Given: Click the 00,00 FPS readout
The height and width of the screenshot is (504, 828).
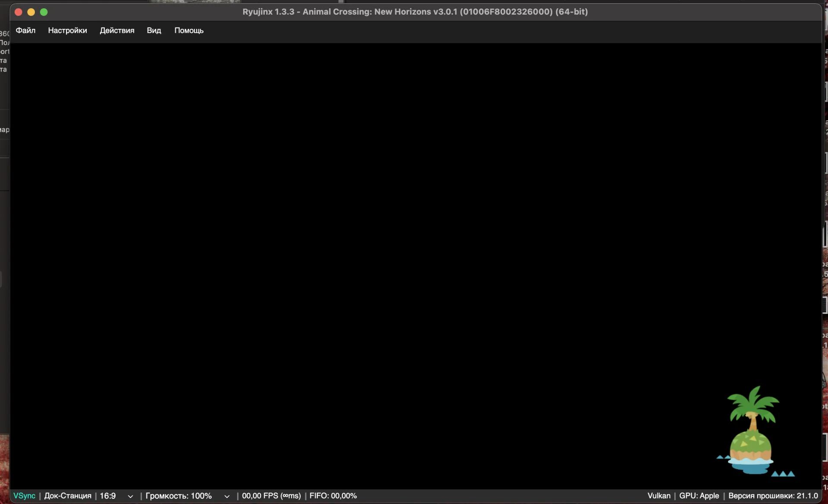Looking at the screenshot, I should [x=271, y=496].
